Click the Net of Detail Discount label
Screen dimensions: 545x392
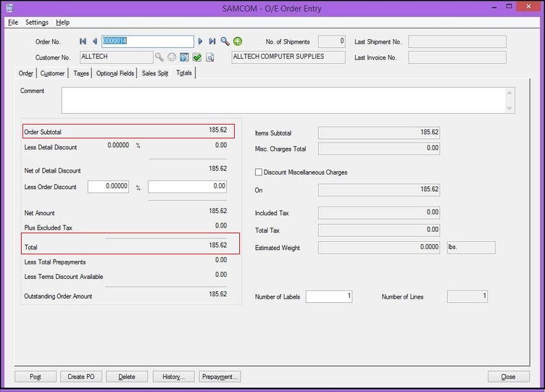tap(52, 170)
